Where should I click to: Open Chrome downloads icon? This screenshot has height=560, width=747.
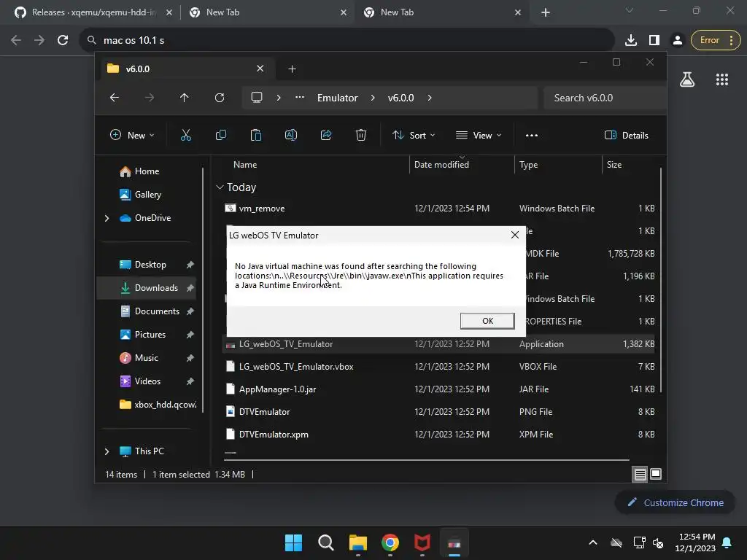(x=631, y=40)
